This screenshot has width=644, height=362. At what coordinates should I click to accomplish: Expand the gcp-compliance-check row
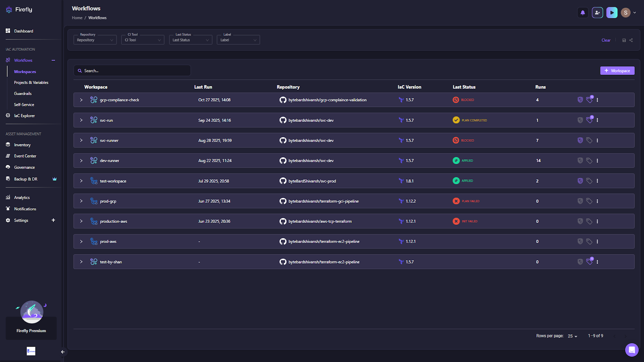(x=81, y=100)
